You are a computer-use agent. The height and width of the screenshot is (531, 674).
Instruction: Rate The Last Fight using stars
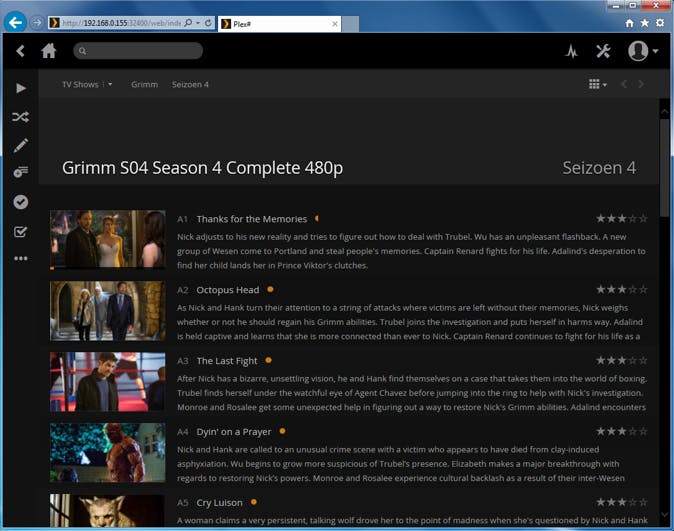[x=622, y=360]
